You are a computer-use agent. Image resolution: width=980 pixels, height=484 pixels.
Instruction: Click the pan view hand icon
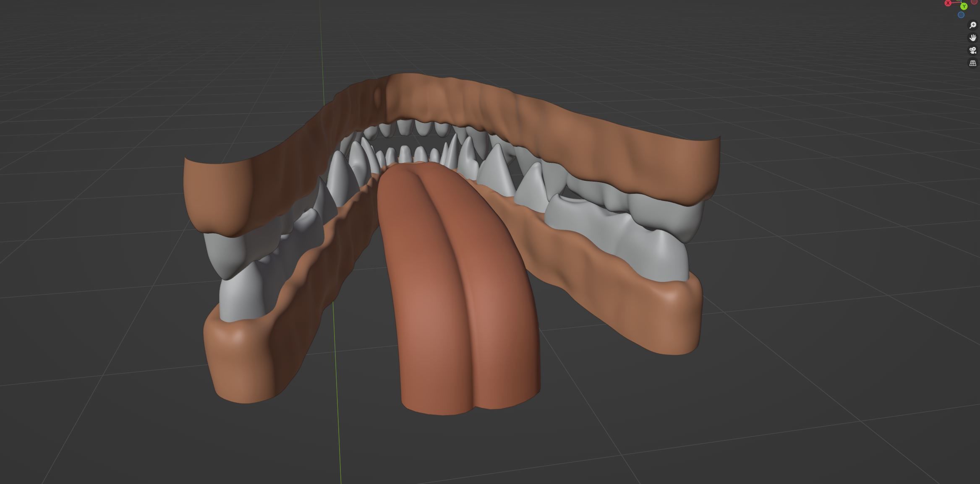pyautogui.click(x=972, y=38)
